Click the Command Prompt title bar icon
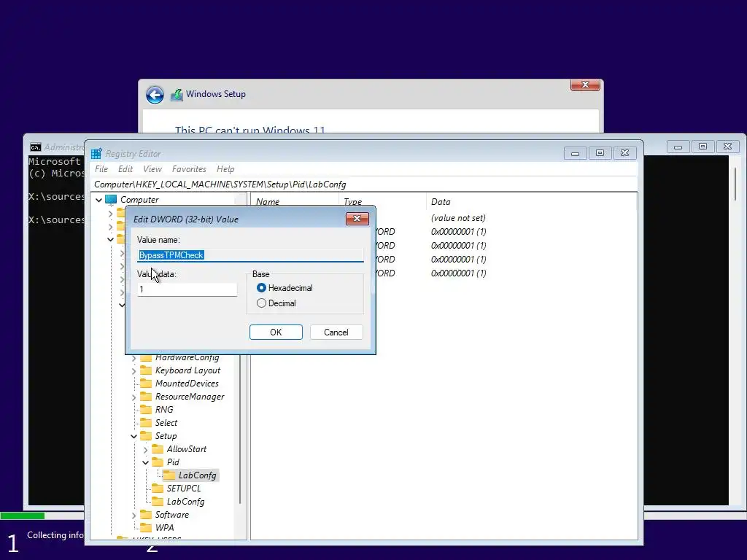 coord(35,147)
